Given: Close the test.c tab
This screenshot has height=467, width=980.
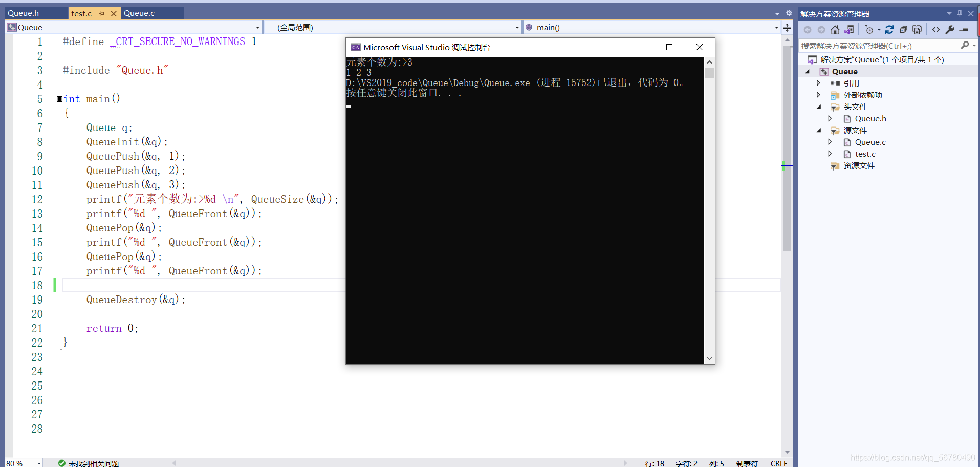Looking at the screenshot, I should click(x=114, y=13).
